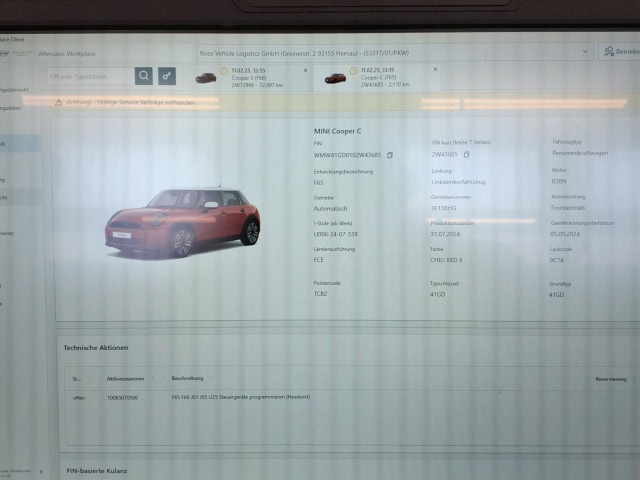Open the Roos Vehicle Logistics dealer dropdown
This screenshot has height=480, width=640.
(x=390, y=51)
